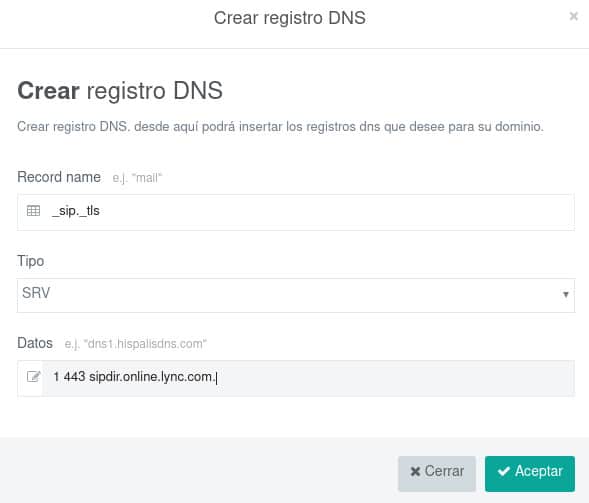
Task: Focus the Record name field containing _sip._tls
Action: [x=296, y=212]
